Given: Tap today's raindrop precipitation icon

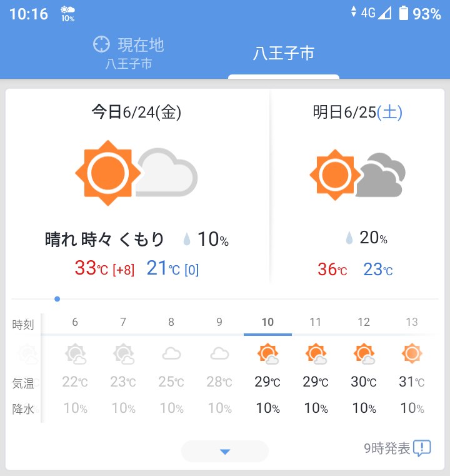Looking at the screenshot, I should point(186,240).
